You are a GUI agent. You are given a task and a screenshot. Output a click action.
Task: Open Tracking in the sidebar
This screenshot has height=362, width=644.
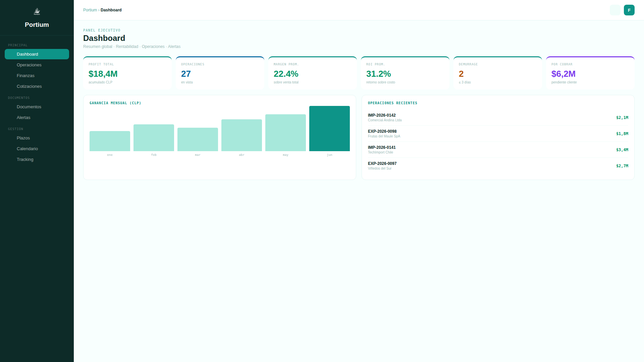pos(37,160)
